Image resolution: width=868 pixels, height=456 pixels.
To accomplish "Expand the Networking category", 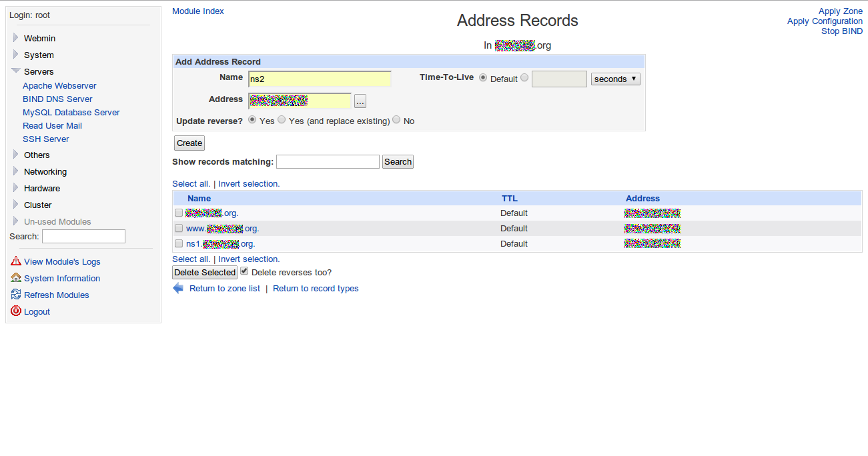I will [45, 171].
